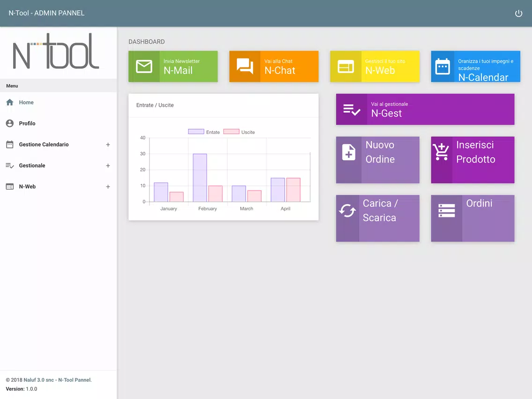
Task: Click the N-Gest checklist icon
Action: pos(352,110)
